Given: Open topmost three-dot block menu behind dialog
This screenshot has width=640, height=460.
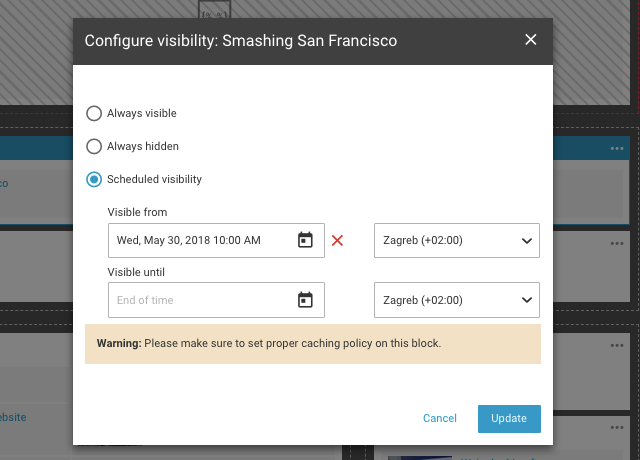Looking at the screenshot, I should point(617,149).
